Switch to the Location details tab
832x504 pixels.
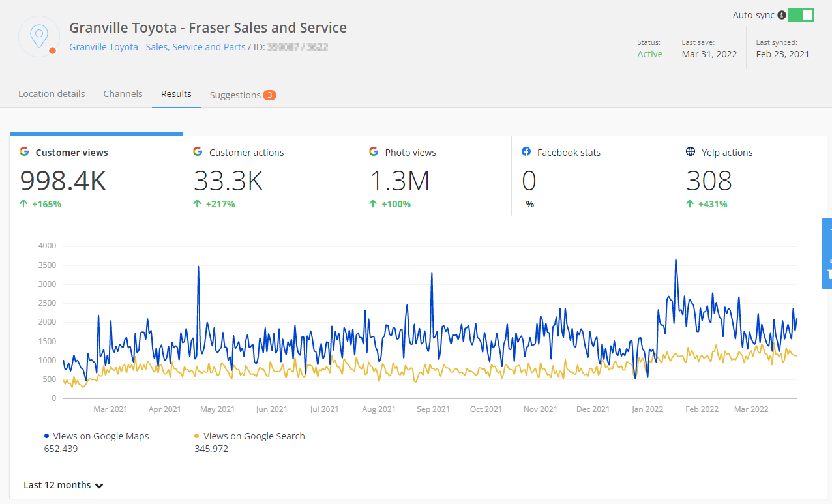click(52, 94)
